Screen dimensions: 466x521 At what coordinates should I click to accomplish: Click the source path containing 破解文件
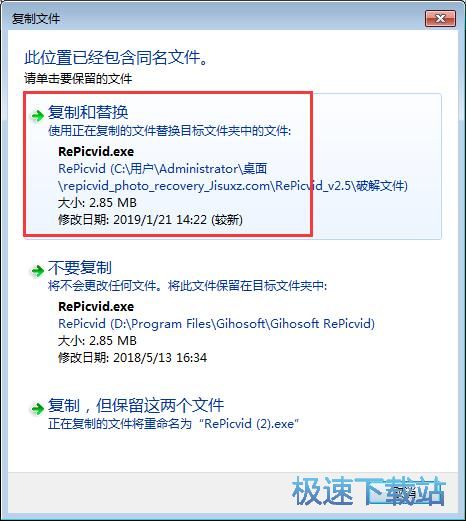(x=233, y=177)
